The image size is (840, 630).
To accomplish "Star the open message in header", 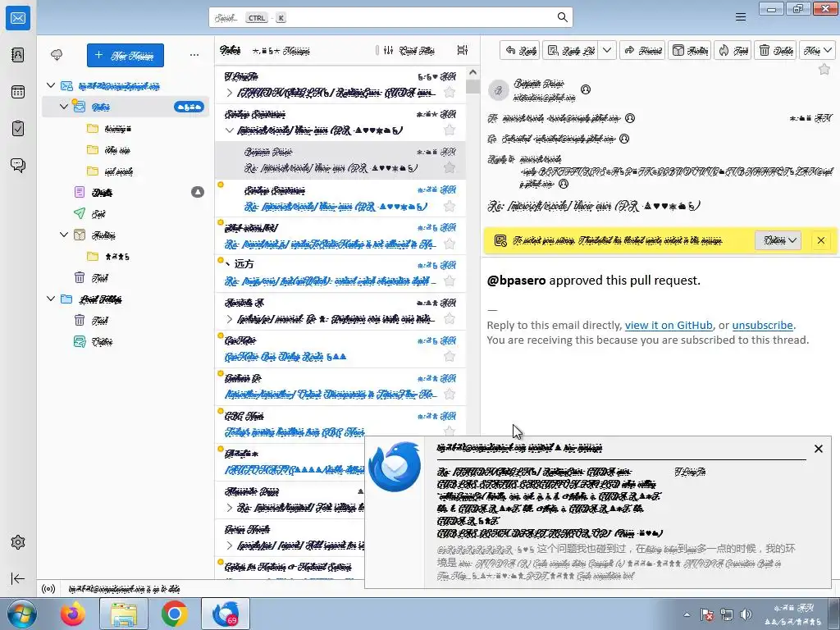I will click(x=824, y=69).
